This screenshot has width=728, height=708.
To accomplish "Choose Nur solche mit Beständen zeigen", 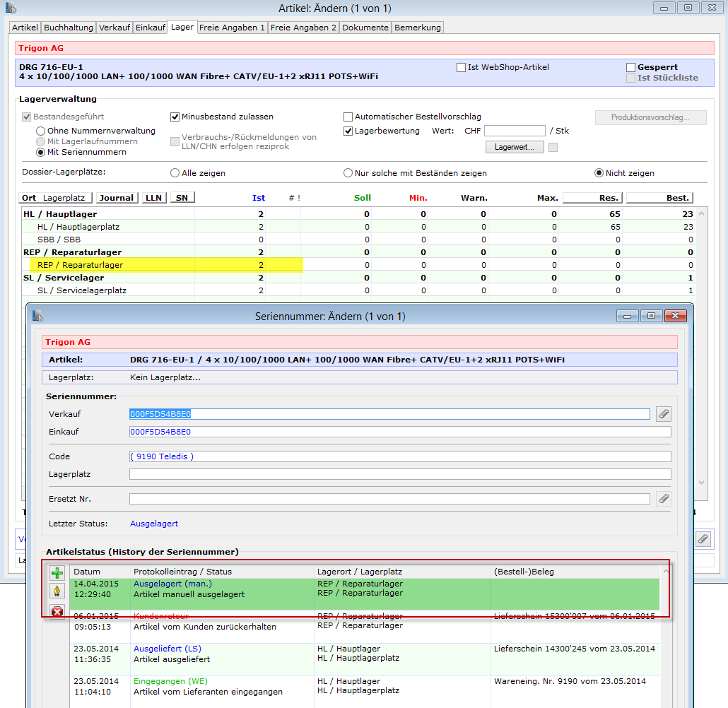I will coord(348,173).
